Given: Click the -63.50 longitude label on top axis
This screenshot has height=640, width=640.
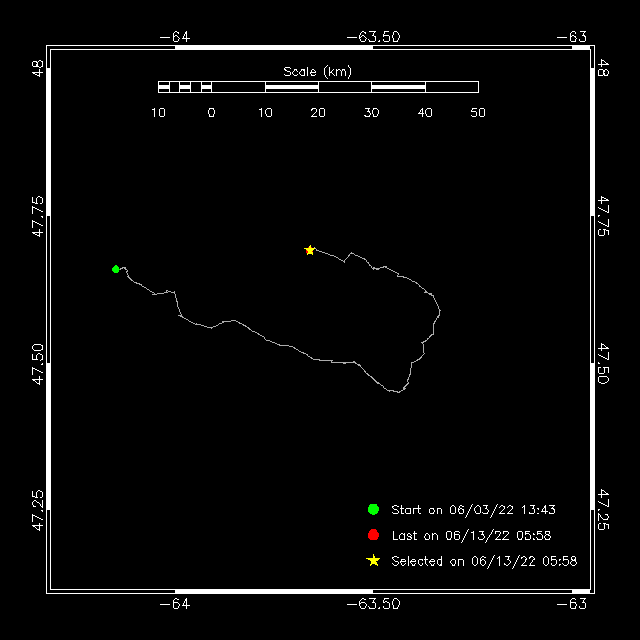Looking at the screenshot, I should pos(372,37).
